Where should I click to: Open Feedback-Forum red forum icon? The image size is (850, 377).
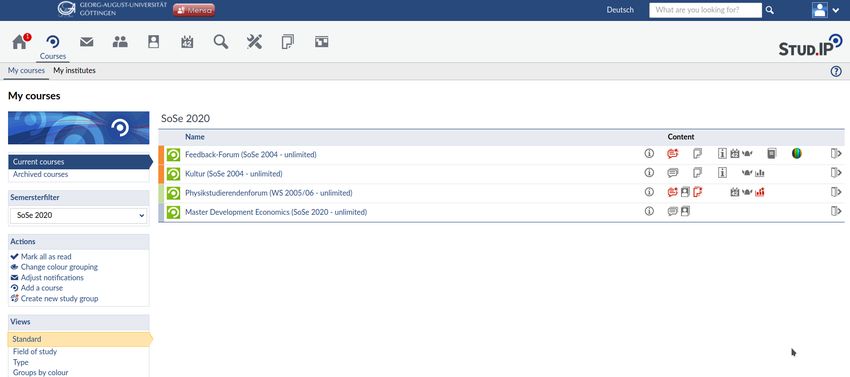pyautogui.click(x=673, y=154)
